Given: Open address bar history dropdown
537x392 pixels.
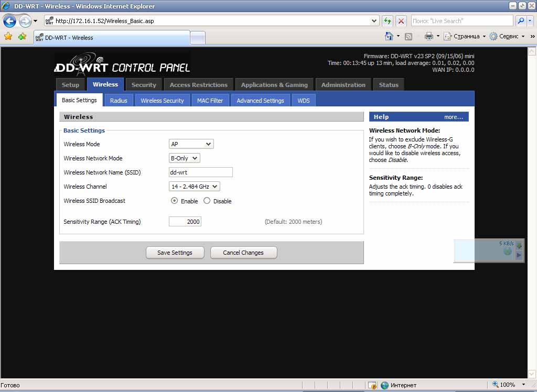Looking at the screenshot, I should (374, 21).
